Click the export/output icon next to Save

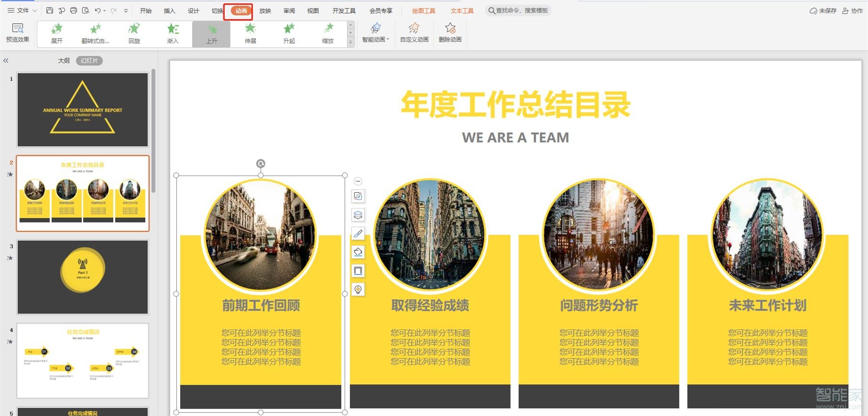(x=62, y=11)
